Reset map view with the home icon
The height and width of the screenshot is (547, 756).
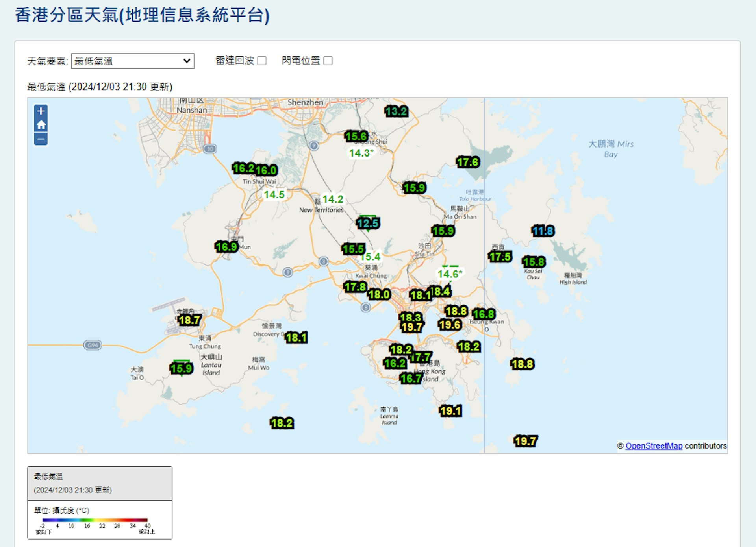click(40, 125)
